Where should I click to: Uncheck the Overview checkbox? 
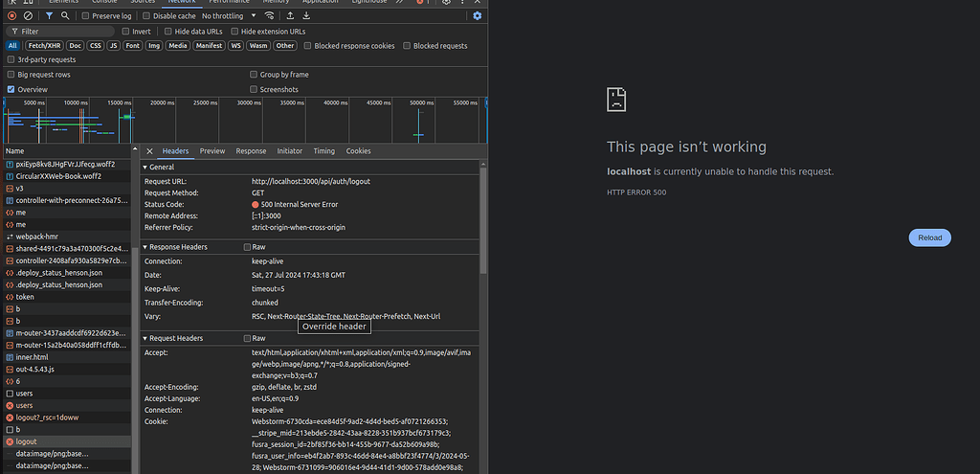11,89
